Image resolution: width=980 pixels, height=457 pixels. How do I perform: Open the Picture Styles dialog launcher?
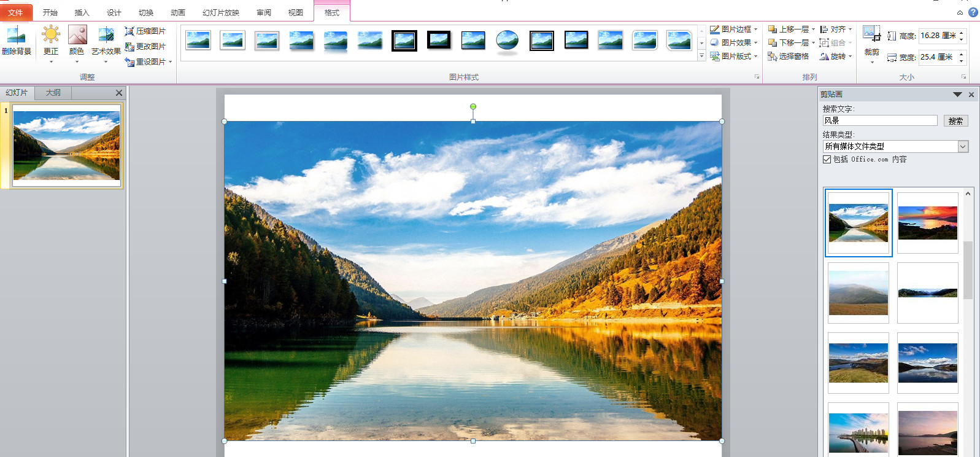[x=757, y=77]
